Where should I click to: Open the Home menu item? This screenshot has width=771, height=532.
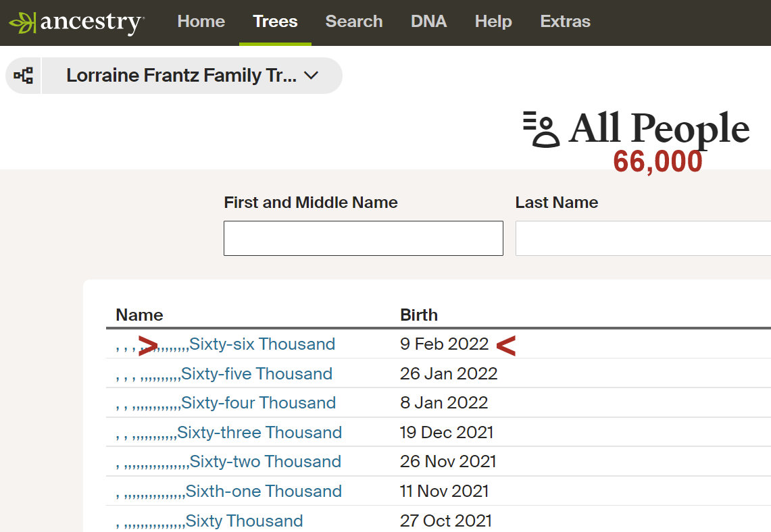(201, 22)
